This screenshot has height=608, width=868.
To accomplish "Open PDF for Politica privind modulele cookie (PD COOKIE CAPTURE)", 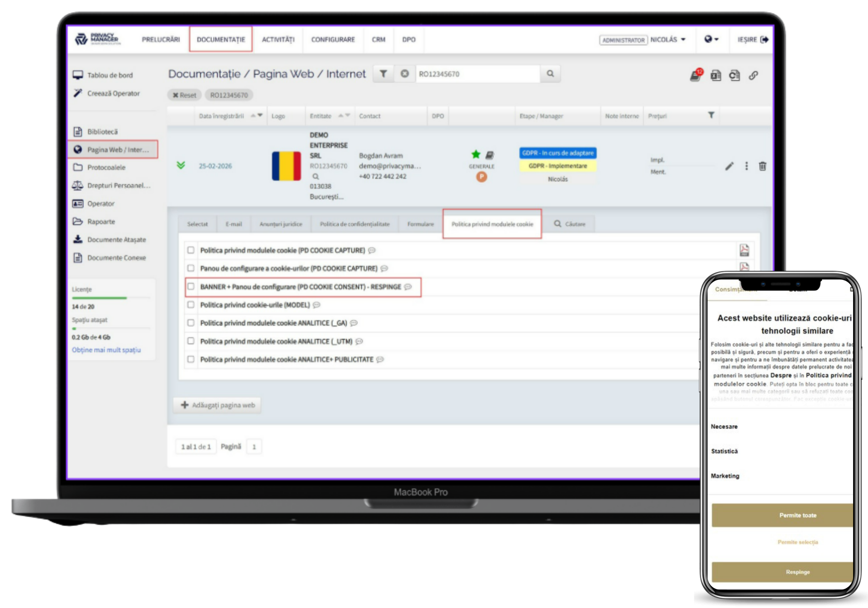I will coord(744,250).
